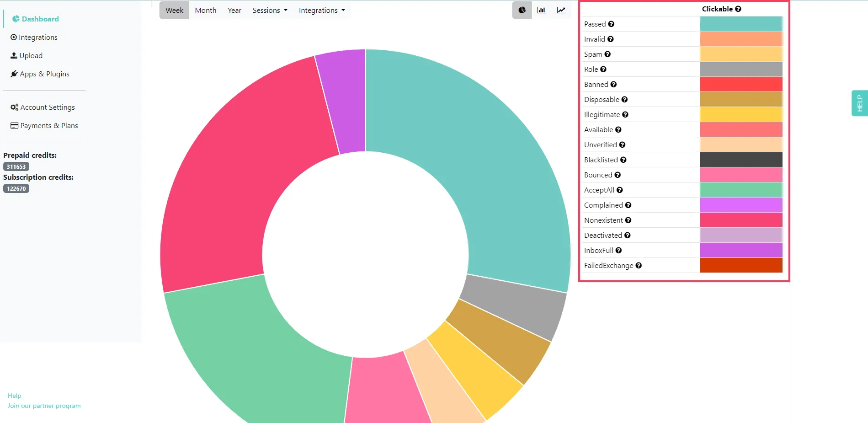Click the question mark beside InboxFull
The width and height of the screenshot is (868, 423).
[x=619, y=251]
